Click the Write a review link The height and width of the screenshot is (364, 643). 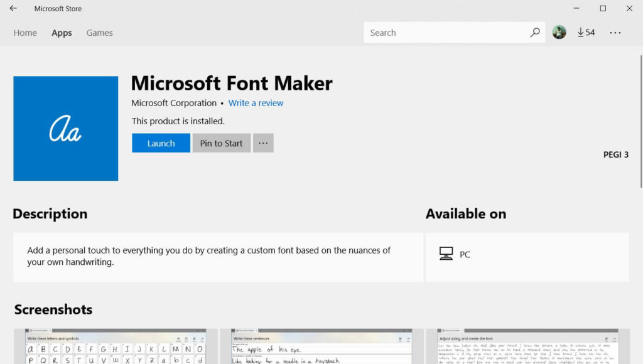[256, 103]
